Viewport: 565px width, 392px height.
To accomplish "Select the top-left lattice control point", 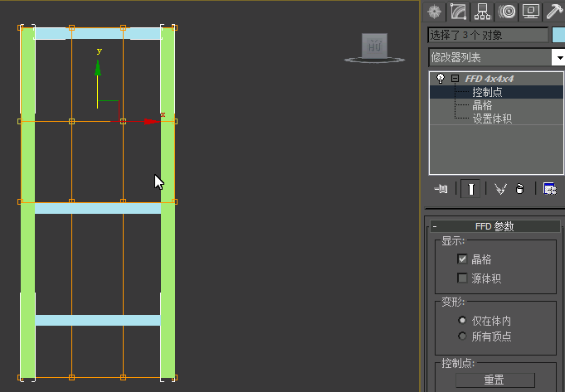I will click(20, 27).
